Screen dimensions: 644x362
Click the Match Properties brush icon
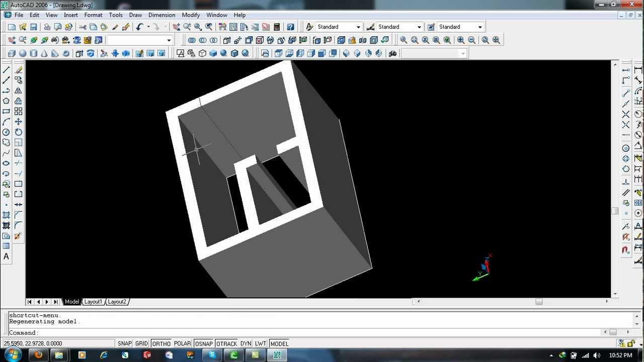115,27
